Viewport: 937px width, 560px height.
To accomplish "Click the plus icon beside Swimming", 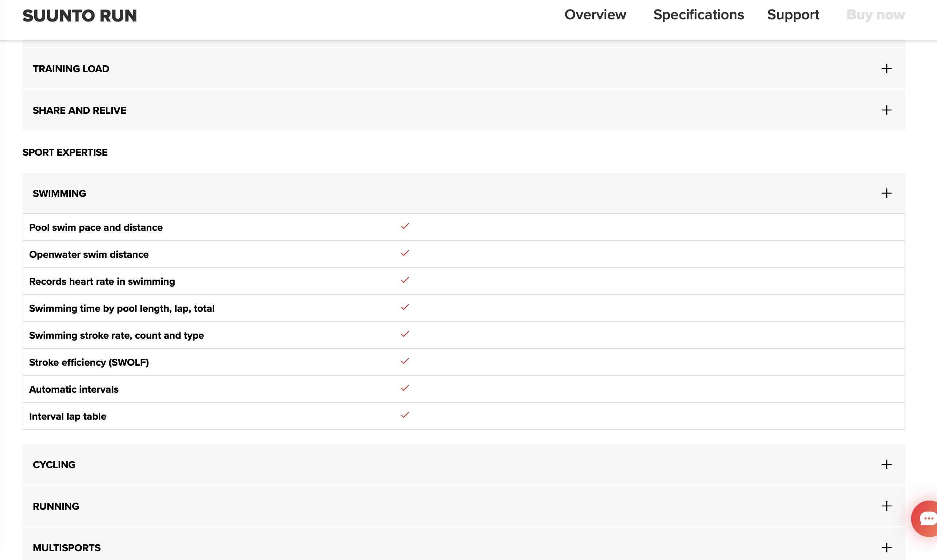I will click(x=886, y=193).
